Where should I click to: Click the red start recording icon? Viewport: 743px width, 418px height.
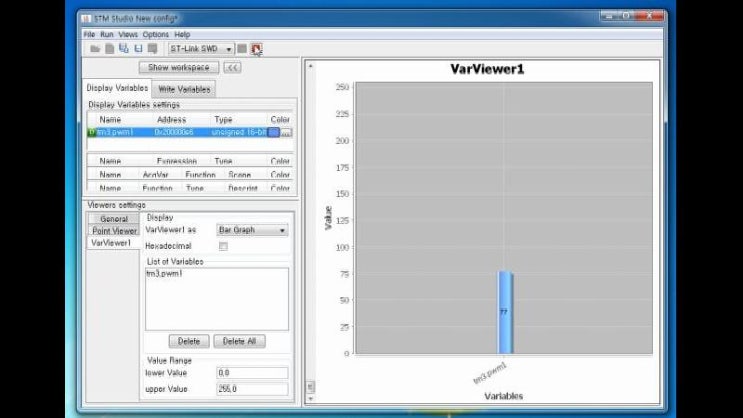pyautogui.click(x=257, y=49)
